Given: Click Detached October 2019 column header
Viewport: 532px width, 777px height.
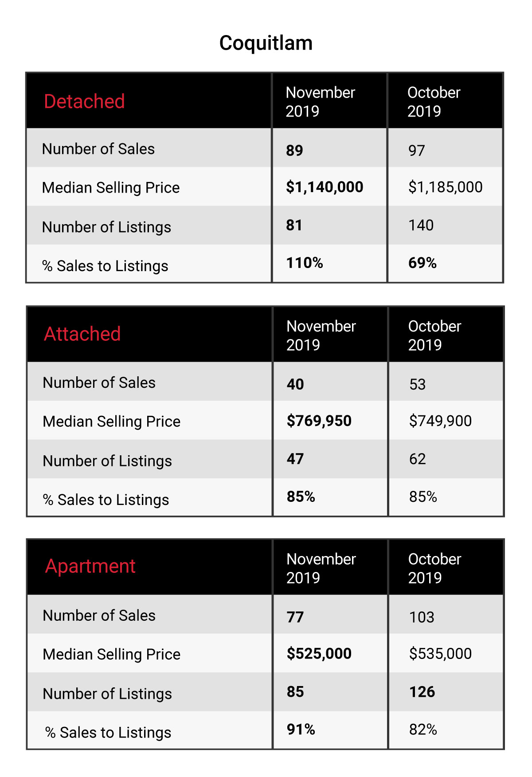Looking at the screenshot, I should pyautogui.click(x=434, y=102).
